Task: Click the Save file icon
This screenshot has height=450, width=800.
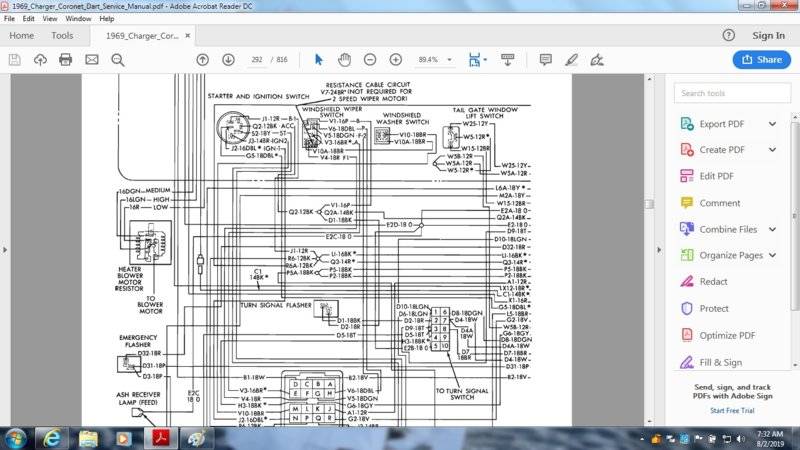Action: pyautogui.click(x=15, y=60)
